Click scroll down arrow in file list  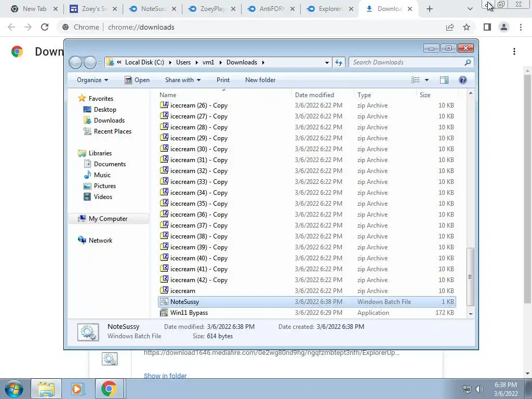[471, 314]
